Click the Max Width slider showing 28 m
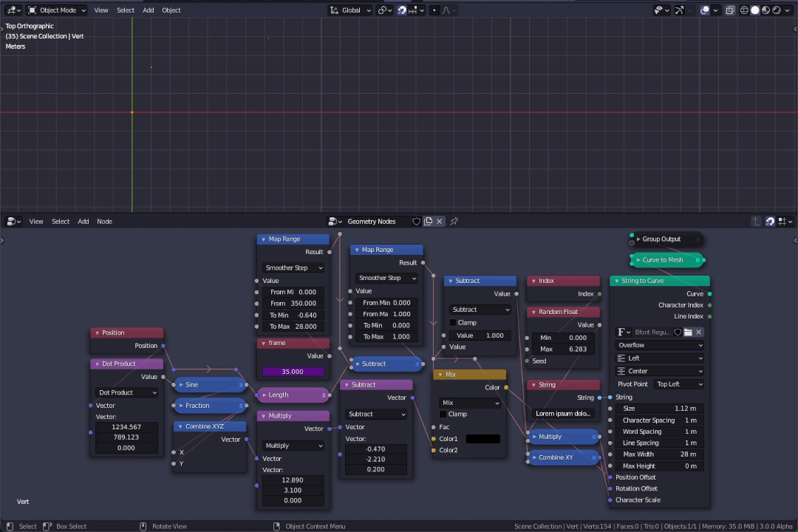 point(660,454)
